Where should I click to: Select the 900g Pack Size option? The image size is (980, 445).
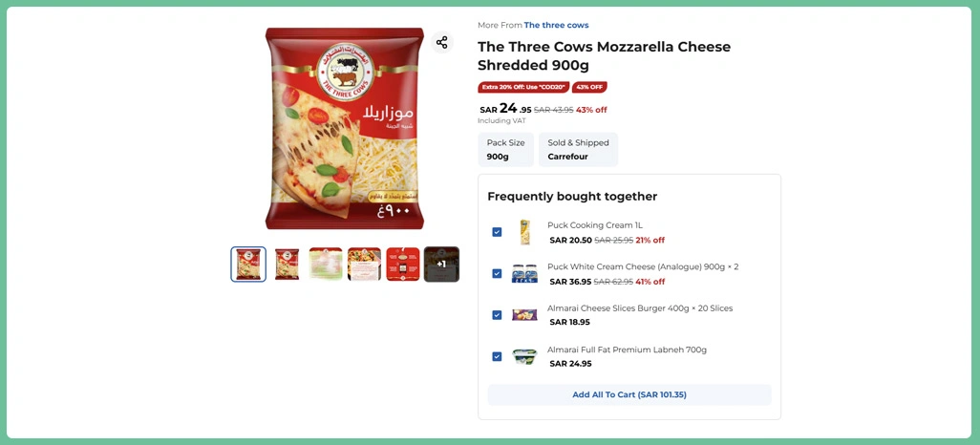[505, 150]
